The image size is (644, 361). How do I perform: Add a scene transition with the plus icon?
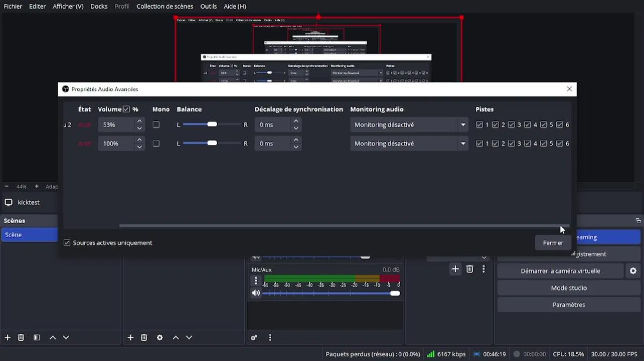[455, 269]
